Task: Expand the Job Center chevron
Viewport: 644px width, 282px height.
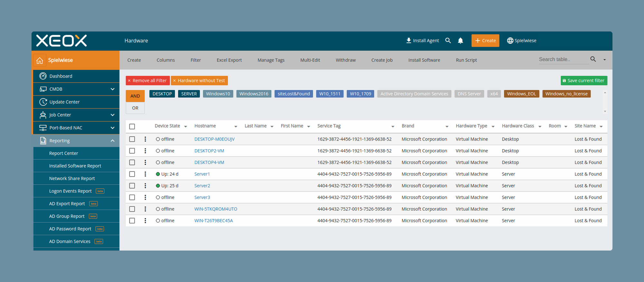Action: point(112,115)
